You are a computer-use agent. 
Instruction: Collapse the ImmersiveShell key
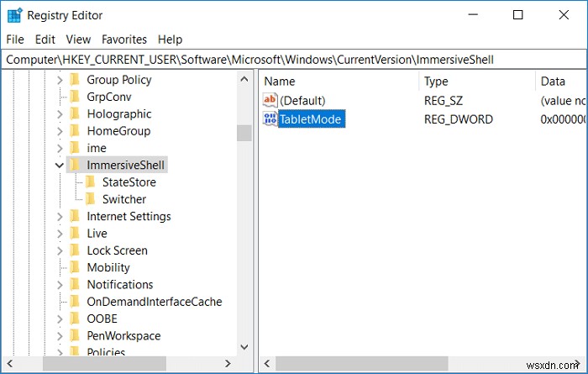(x=60, y=165)
